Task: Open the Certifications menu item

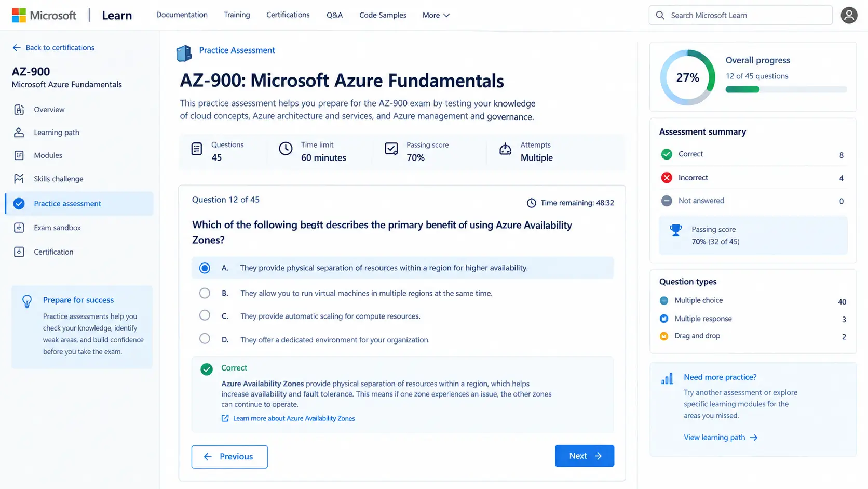Action: [288, 15]
